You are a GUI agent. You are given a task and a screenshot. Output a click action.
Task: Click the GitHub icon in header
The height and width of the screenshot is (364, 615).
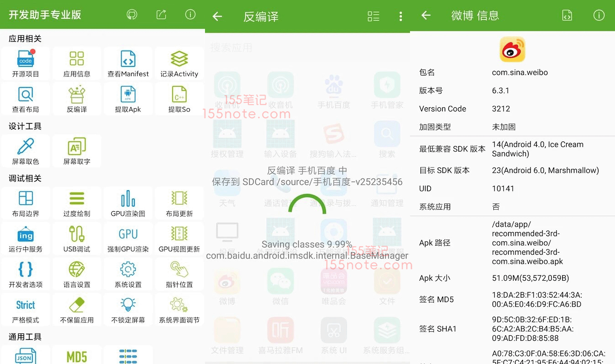tap(132, 15)
